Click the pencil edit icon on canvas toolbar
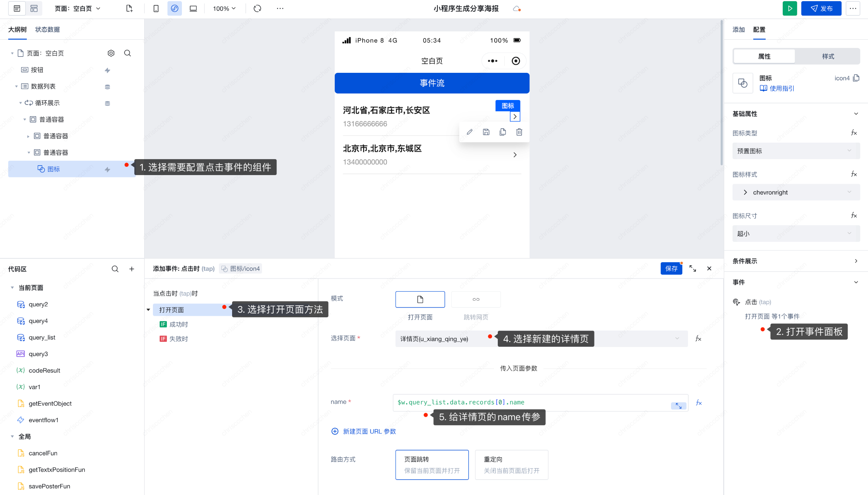Image resolution: width=868 pixels, height=495 pixels. 469,132
